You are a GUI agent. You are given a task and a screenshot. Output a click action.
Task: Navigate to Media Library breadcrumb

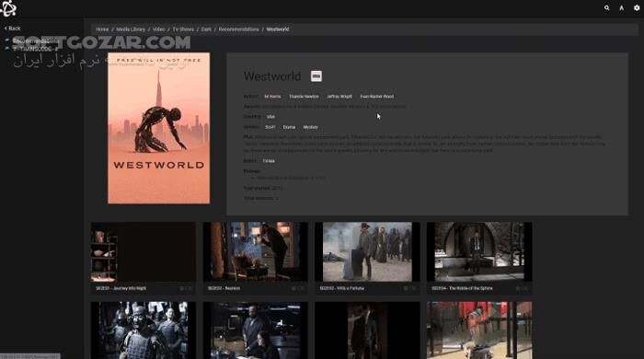point(131,29)
